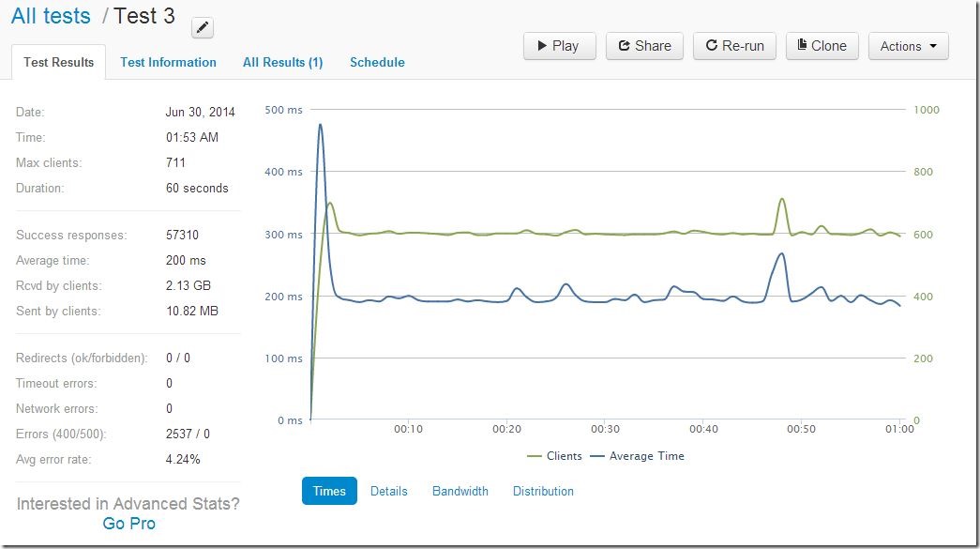Click the 00:30 time axis label
The width and height of the screenshot is (980, 549).
[x=605, y=429]
